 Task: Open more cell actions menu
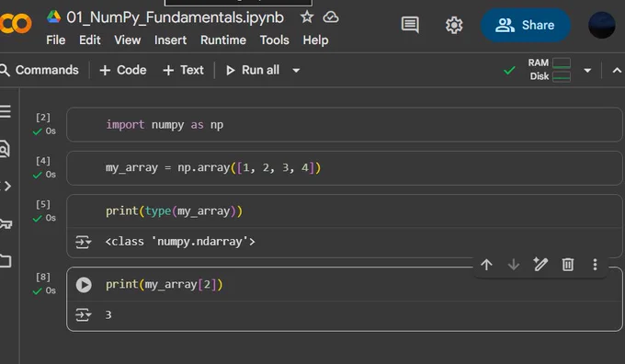pos(595,265)
